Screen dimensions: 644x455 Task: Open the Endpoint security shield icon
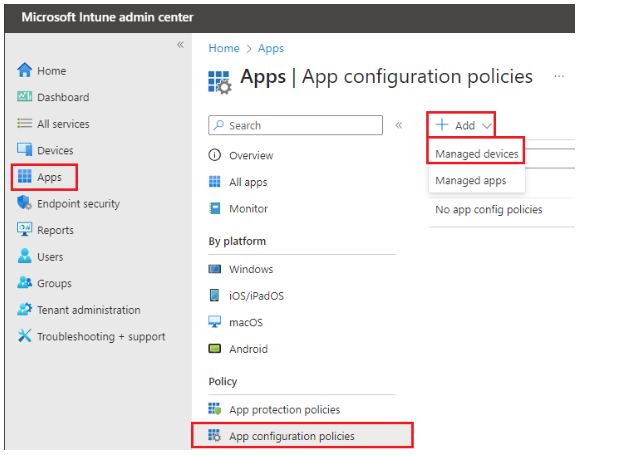(25, 203)
